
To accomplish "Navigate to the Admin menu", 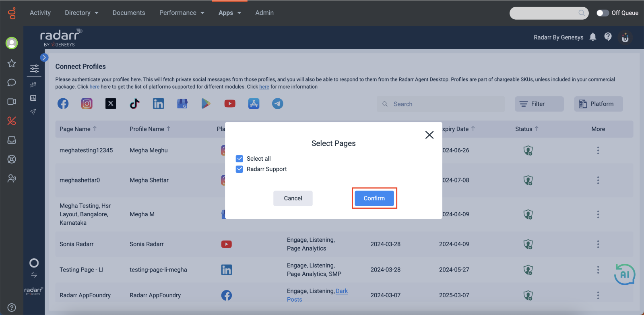I will [264, 13].
